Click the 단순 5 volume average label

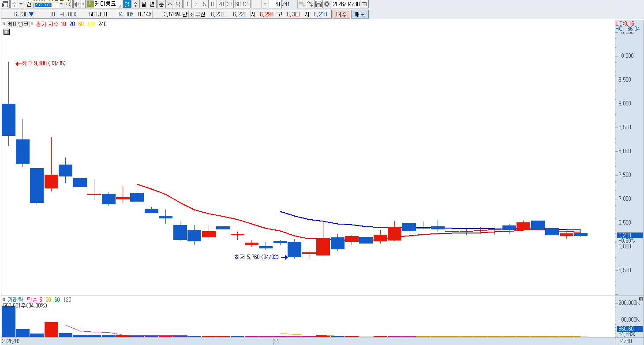(x=34, y=300)
